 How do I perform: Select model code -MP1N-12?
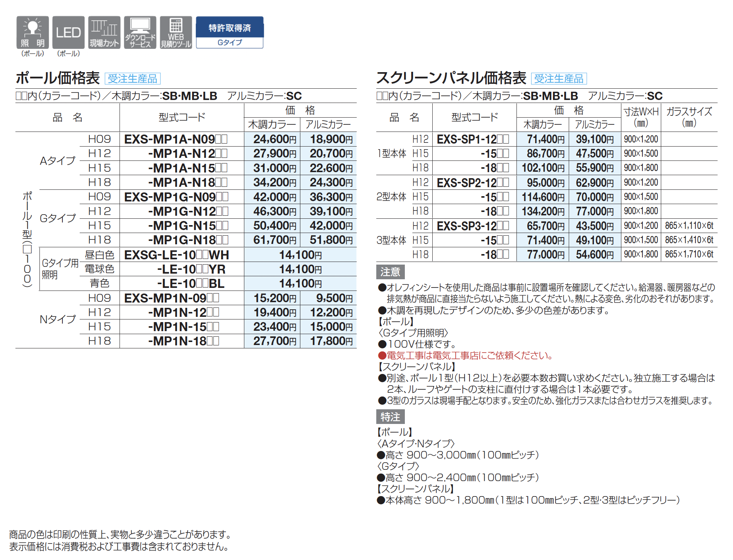184,312
